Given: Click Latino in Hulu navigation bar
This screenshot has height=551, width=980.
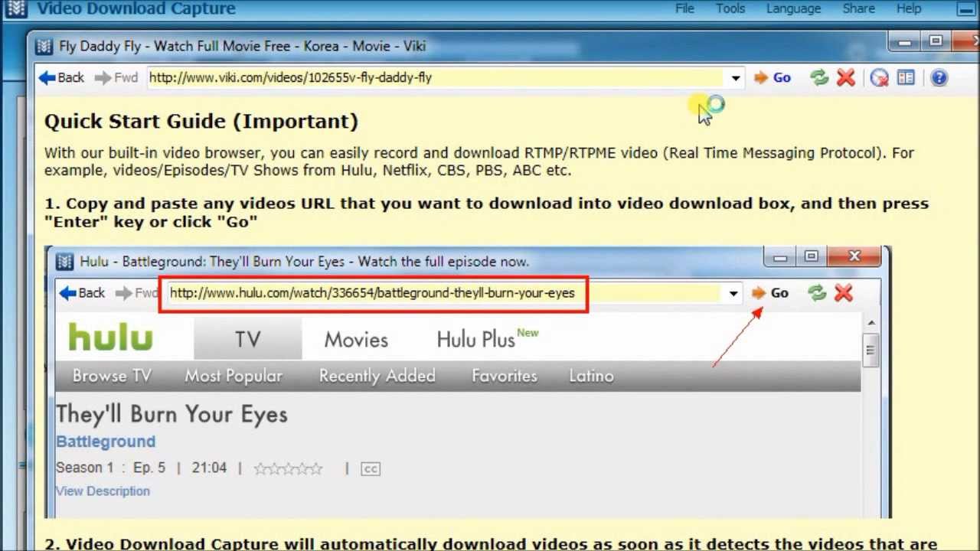Looking at the screenshot, I should [591, 376].
